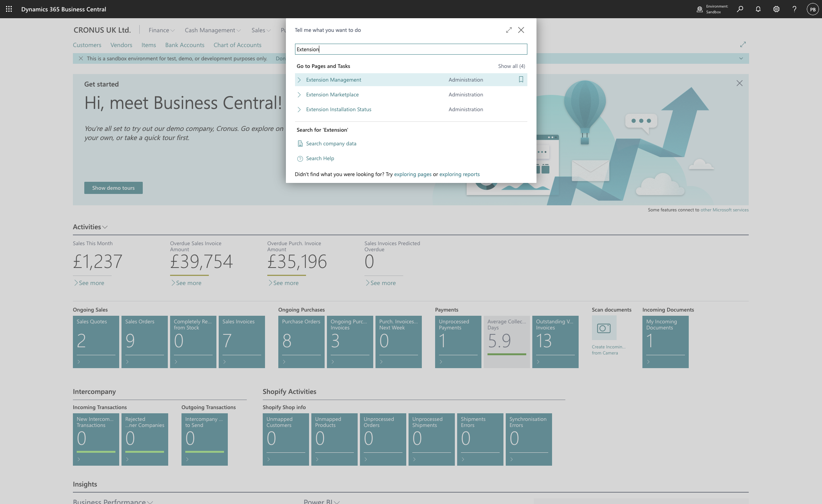Click into the Extension search input field
The height and width of the screenshot is (504, 822).
coord(411,49)
